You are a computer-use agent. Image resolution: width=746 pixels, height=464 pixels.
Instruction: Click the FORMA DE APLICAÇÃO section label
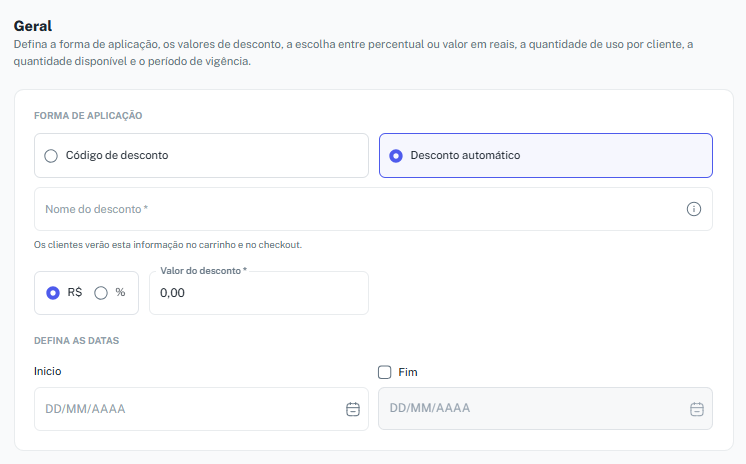[x=88, y=116]
